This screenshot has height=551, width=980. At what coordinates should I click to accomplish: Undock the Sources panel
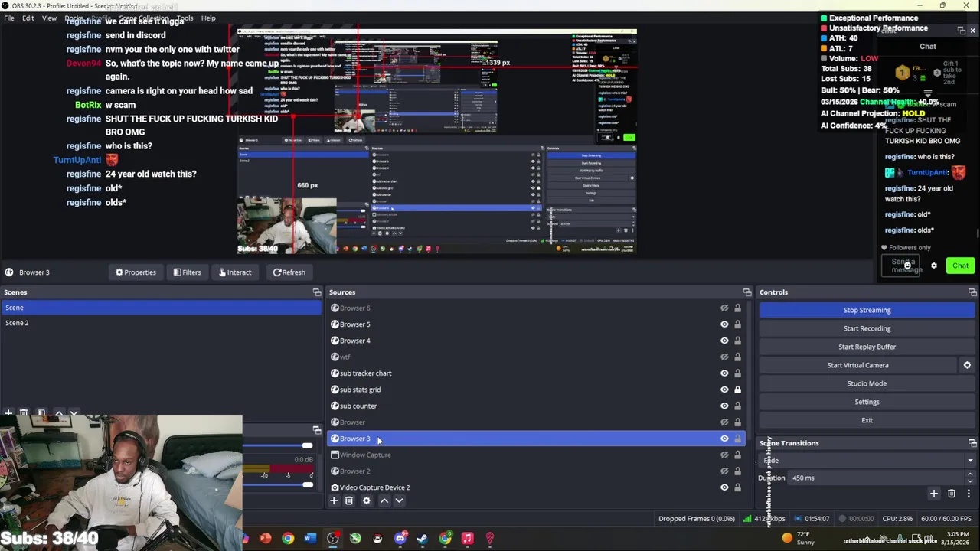[x=747, y=292]
